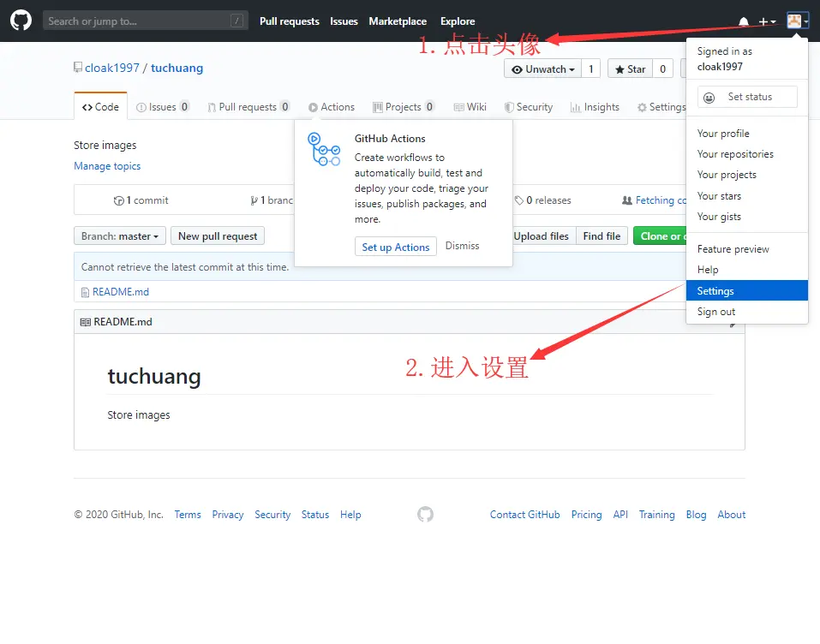820x644 pixels.
Task: Go to Marketplace in the header
Action: (398, 21)
